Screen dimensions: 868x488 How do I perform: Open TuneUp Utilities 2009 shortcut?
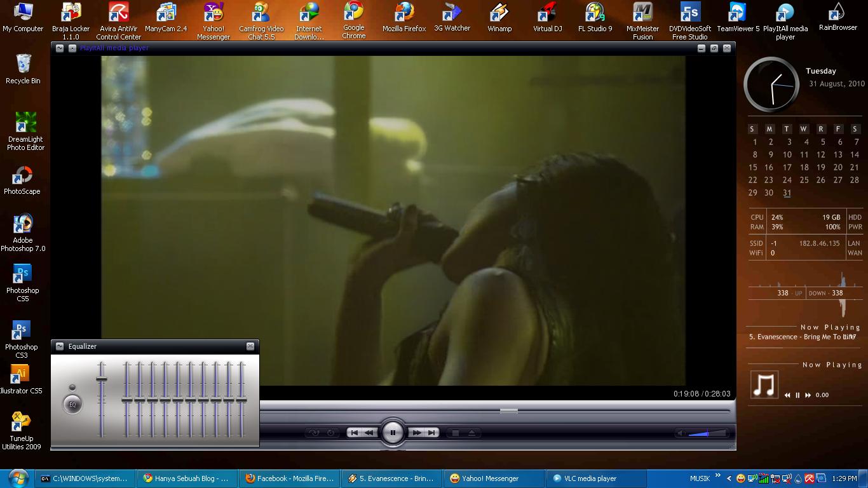[21, 431]
